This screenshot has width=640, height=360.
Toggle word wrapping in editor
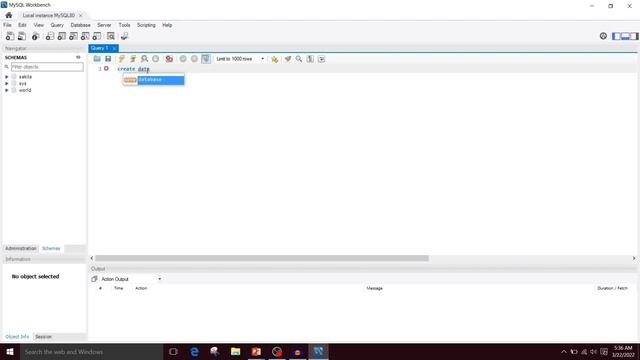(322, 59)
